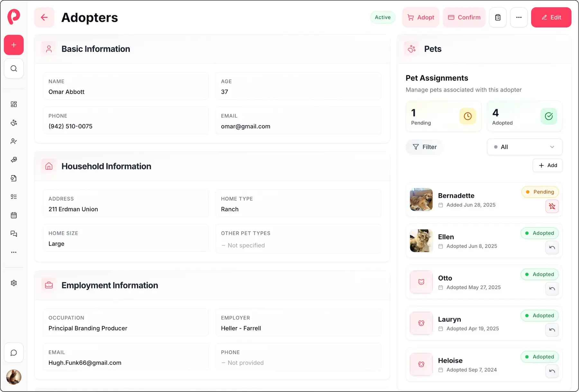Undo Ellen's adopted status with revert arrow
Image resolution: width=579 pixels, height=392 pixels.
pyautogui.click(x=552, y=248)
